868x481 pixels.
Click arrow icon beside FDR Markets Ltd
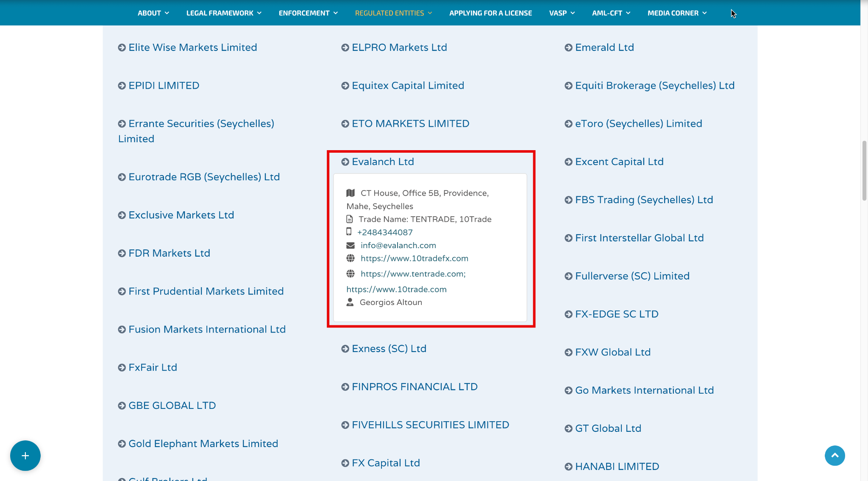[122, 254]
